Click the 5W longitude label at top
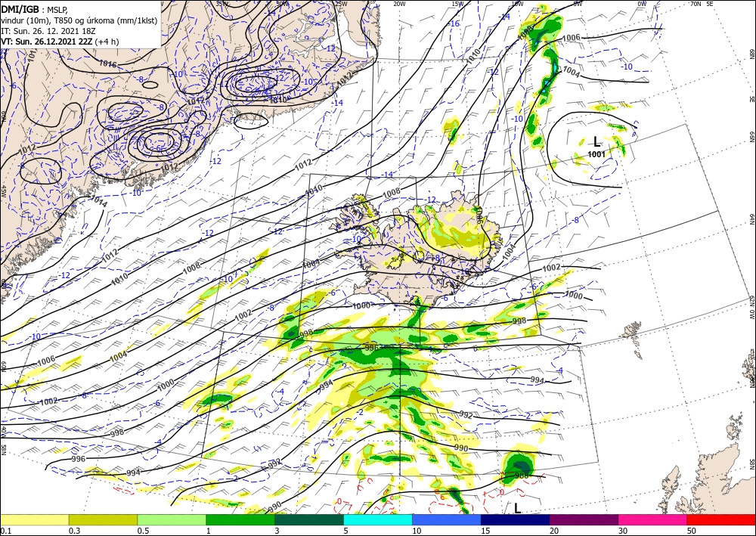 [578, 4]
